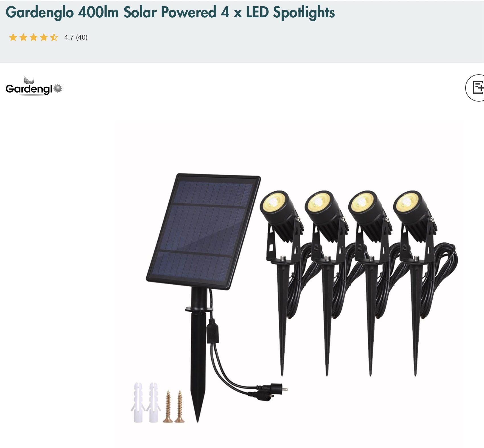Click the first gold rating star
This screenshot has height=448, width=484.
pos(13,37)
